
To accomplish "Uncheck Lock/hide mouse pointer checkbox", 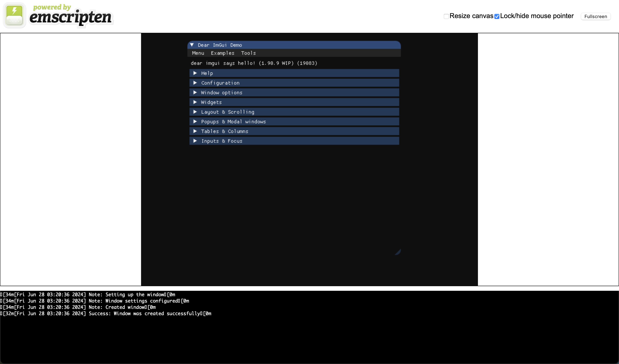I will pyautogui.click(x=497, y=16).
